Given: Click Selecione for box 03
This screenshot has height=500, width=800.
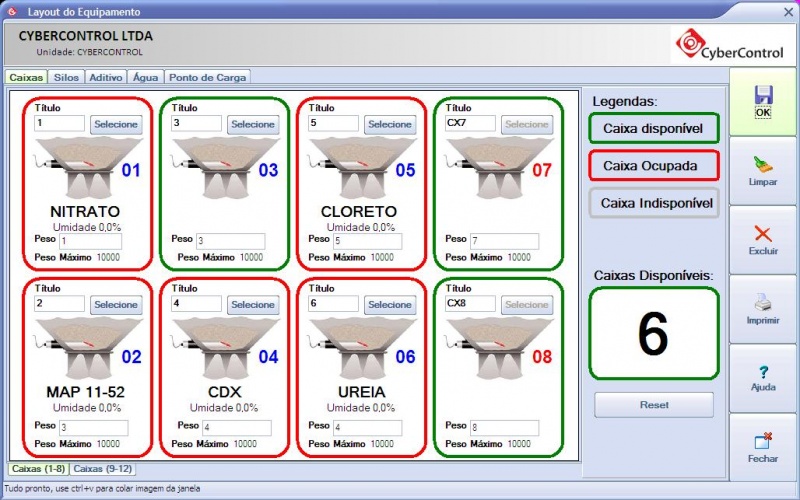Looking at the screenshot, I should tap(253, 124).
